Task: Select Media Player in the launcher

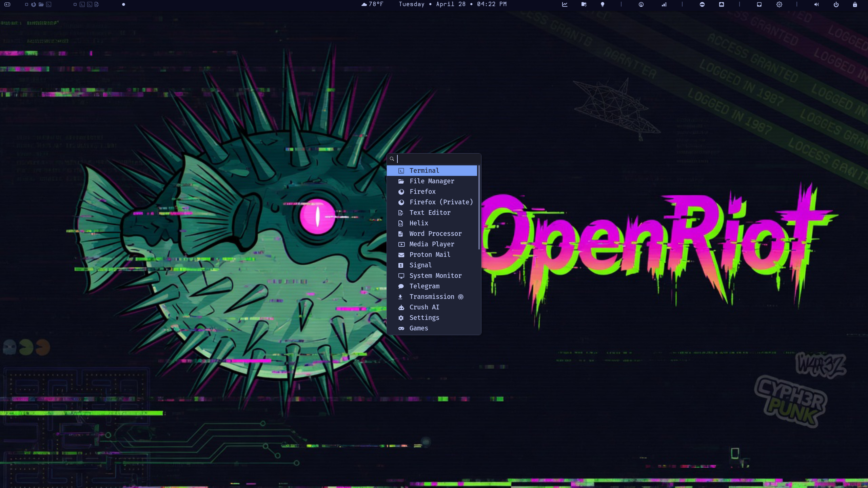Action: (432, 244)
